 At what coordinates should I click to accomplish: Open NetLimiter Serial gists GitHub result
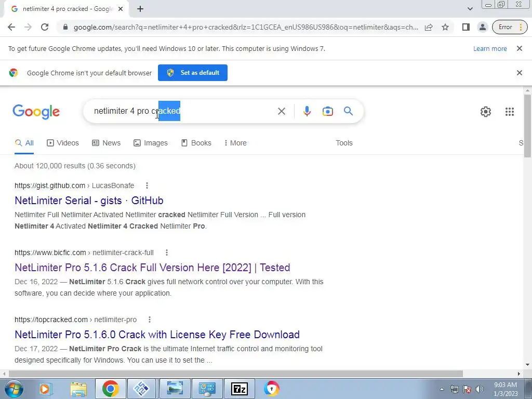tap(89, 201)
